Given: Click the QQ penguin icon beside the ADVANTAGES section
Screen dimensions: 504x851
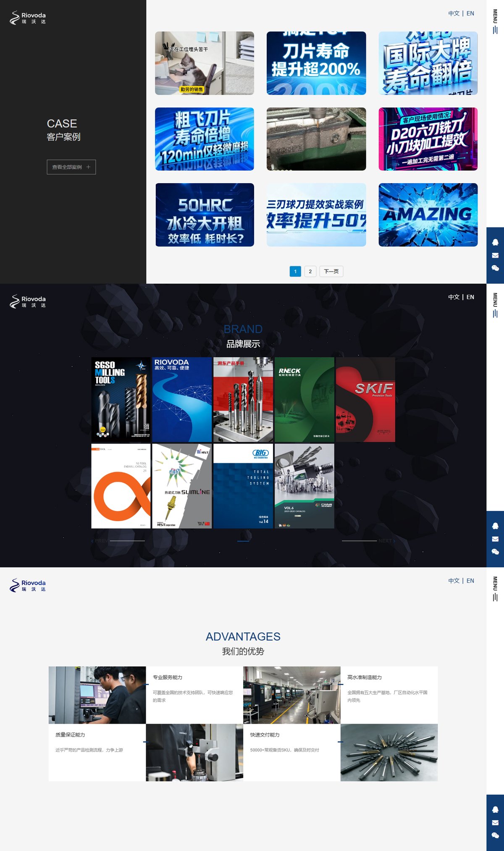Looking at the screenshot, I should point(495,809).
